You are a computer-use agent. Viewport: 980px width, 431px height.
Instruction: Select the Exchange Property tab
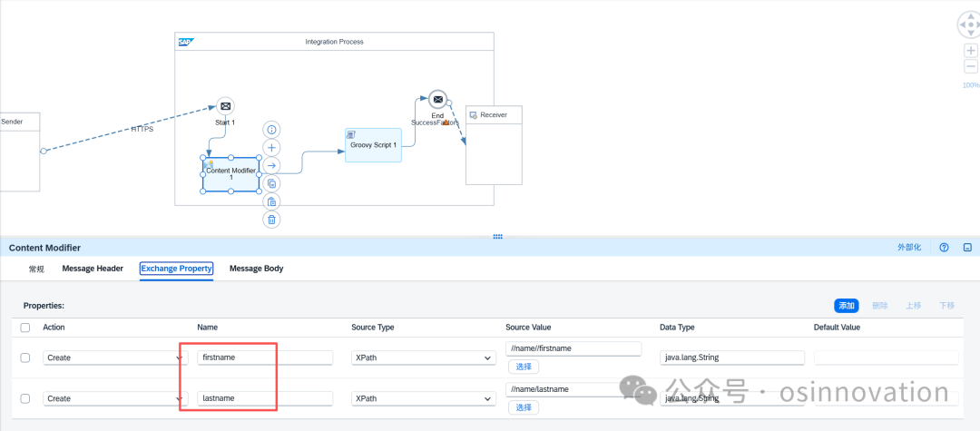[x=176, y=269]
